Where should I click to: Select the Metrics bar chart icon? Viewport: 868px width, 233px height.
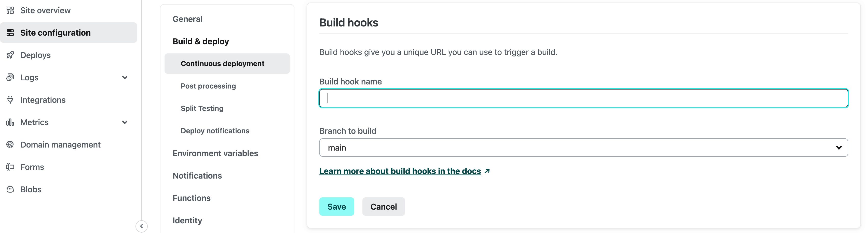pos(10,122)
